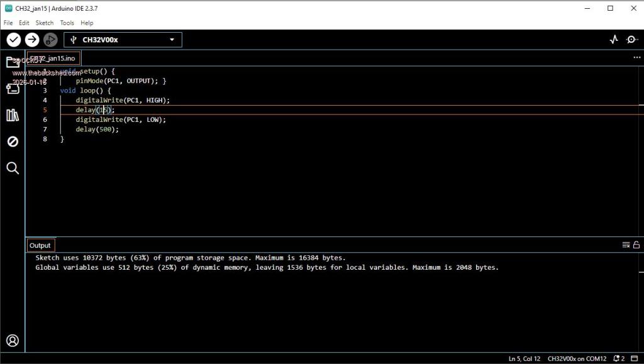The width and height of the screenshot is (644, 364).
Task: Click the notifications bell in status bar
Action: (x=618, y=358)
